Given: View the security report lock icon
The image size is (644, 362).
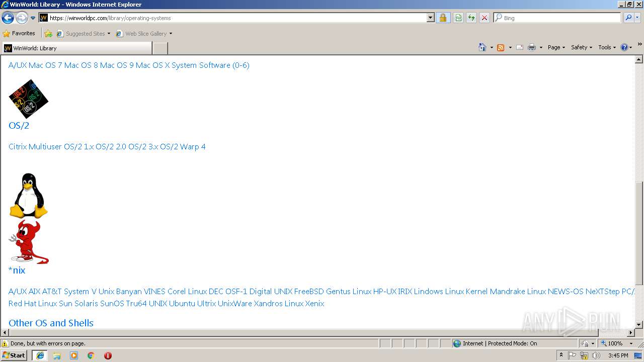Looking at the screenshot, I should tap(443, 18).
